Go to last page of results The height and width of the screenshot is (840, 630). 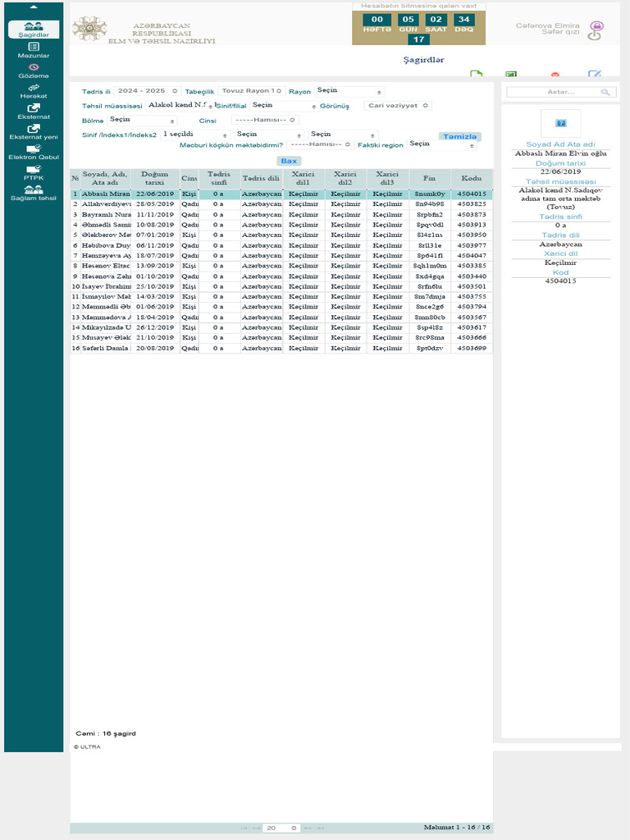(321, 828)
